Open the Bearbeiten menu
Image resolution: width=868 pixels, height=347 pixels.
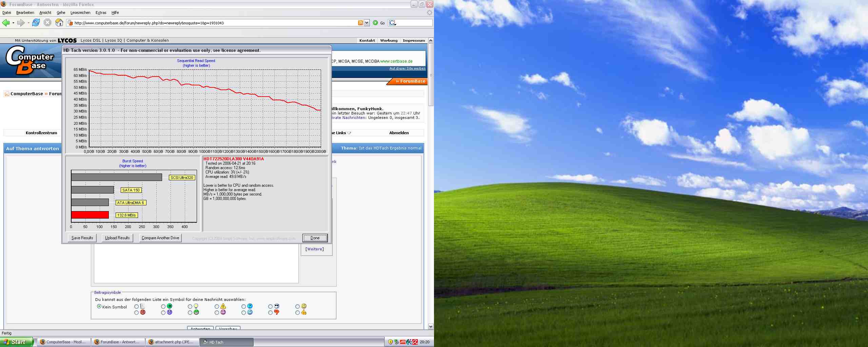point(25,13)
